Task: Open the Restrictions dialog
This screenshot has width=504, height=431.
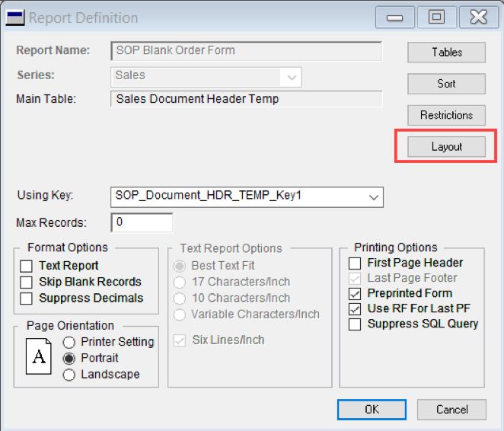Action: pyautogui.click(x=446, y=115)
